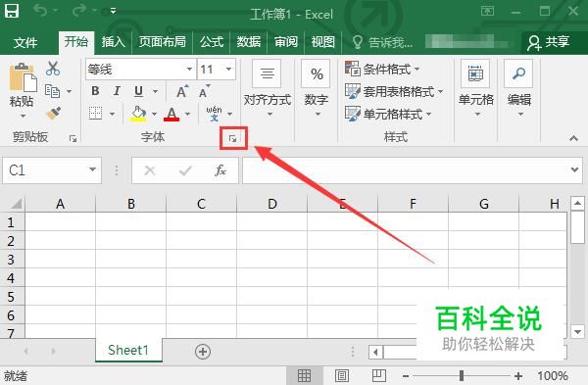Image resolution: width=588 pixels, height=385 pixels.
Task: Cut selection with scissors icon
Action: (53, 69)
